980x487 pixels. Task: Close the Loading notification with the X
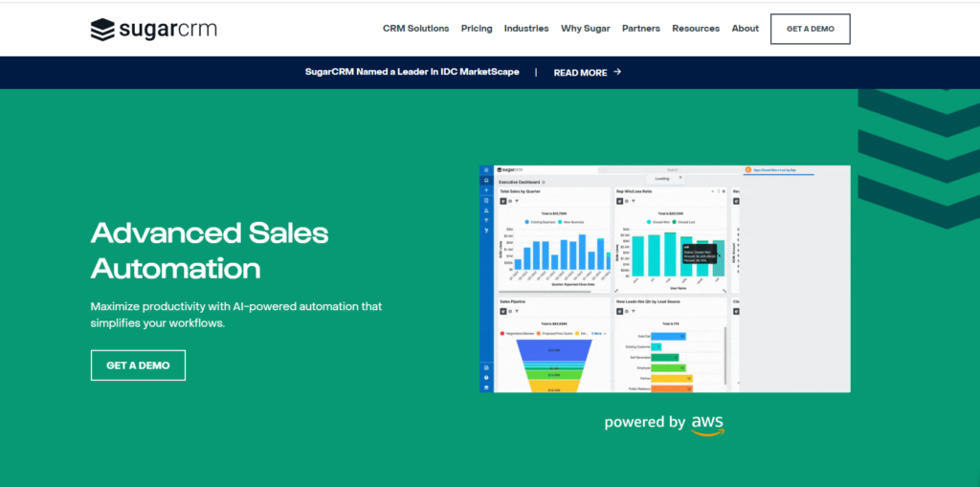tap(679, 178)
